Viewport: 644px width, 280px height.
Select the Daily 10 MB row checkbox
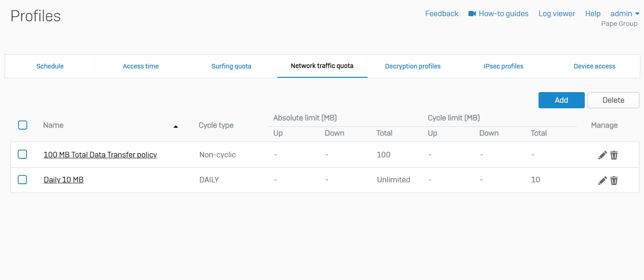(x=22, y=180)
